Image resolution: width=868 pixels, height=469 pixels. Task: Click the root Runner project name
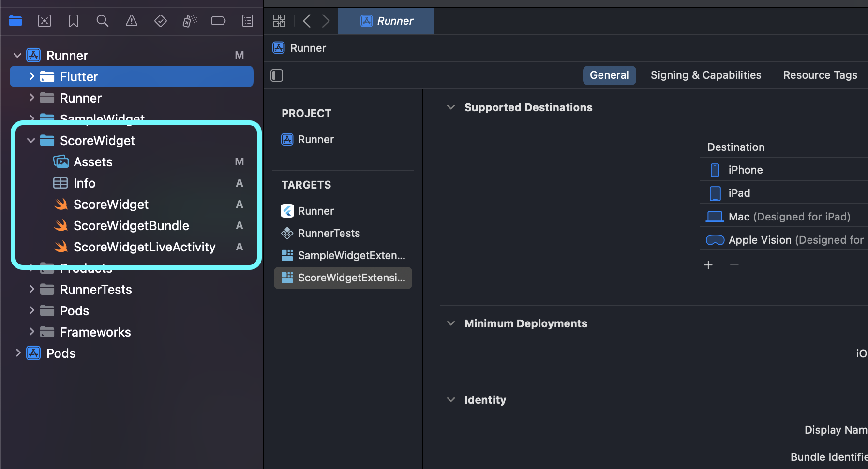tap(67, 56)
